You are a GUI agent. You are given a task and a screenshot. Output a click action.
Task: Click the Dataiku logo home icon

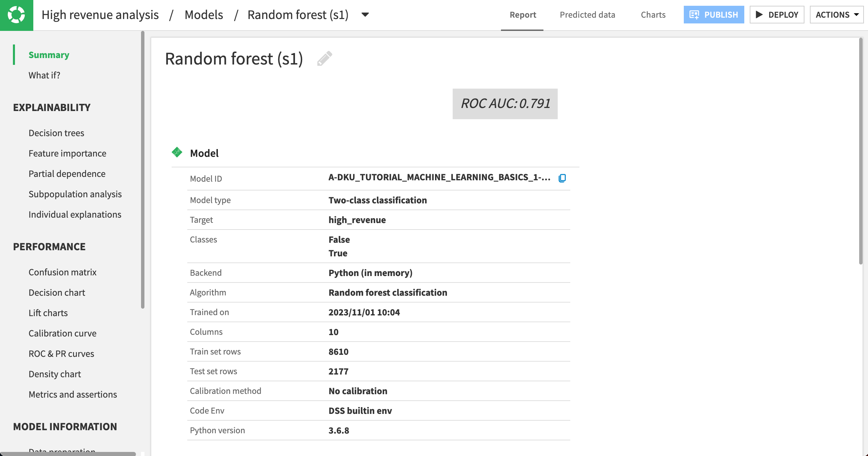pyautogui.click(x=16, y=15)
